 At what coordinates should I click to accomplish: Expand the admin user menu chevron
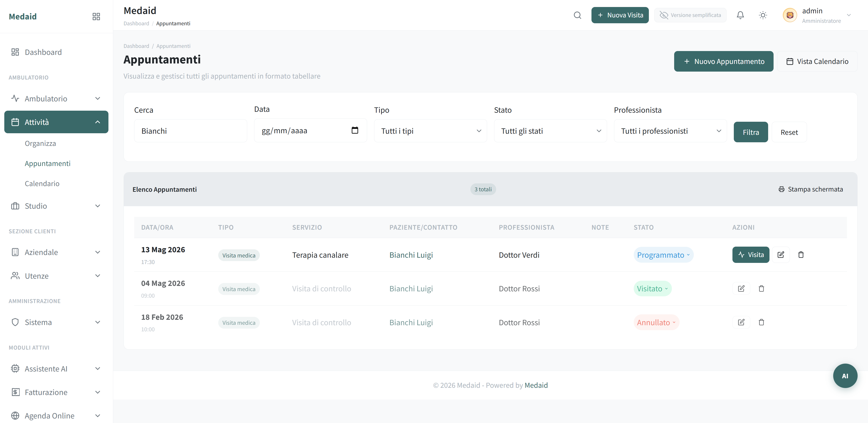pyautogui.click(x=848, y=15)
